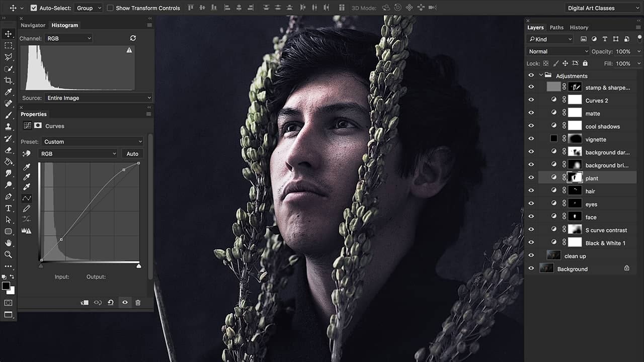Screen dimensions: 644x362
Task: Switch to the Paths tab
Action: coord(556,27)
